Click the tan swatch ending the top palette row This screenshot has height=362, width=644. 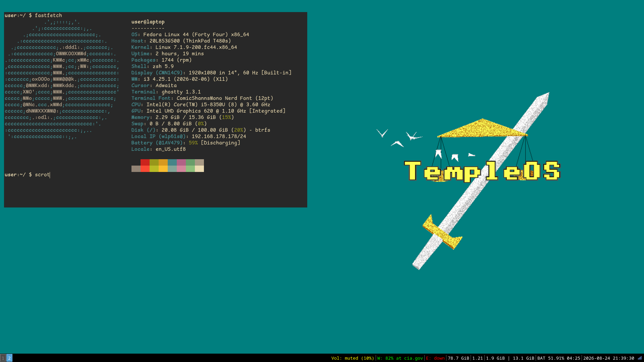click(x=199, y=163)
